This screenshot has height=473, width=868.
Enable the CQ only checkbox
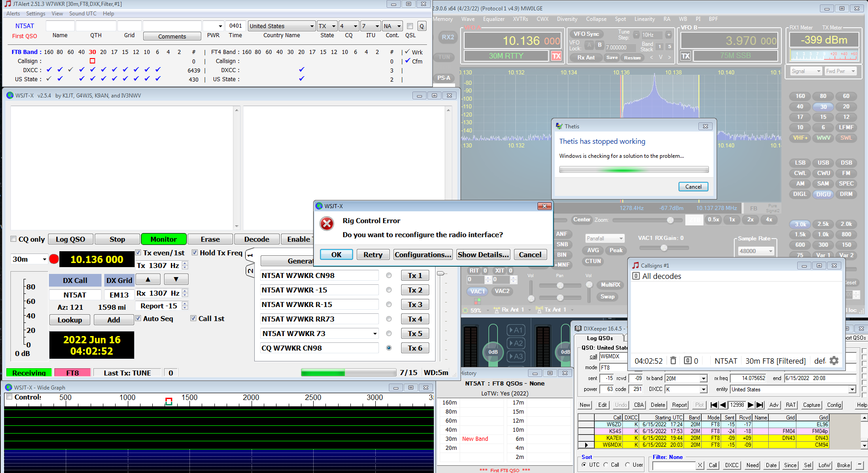[14, 239]
